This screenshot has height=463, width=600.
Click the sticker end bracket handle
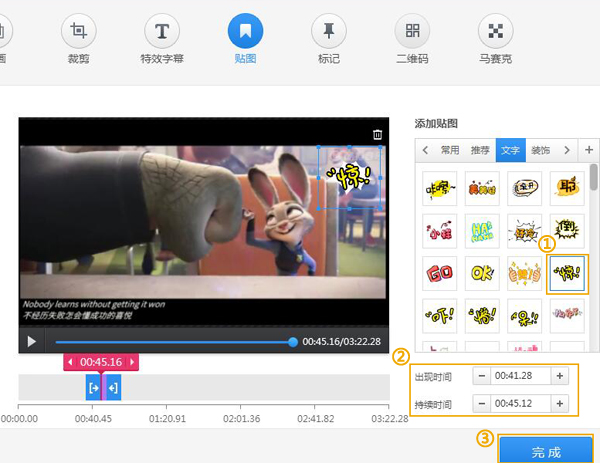click(x=113, y=388)
